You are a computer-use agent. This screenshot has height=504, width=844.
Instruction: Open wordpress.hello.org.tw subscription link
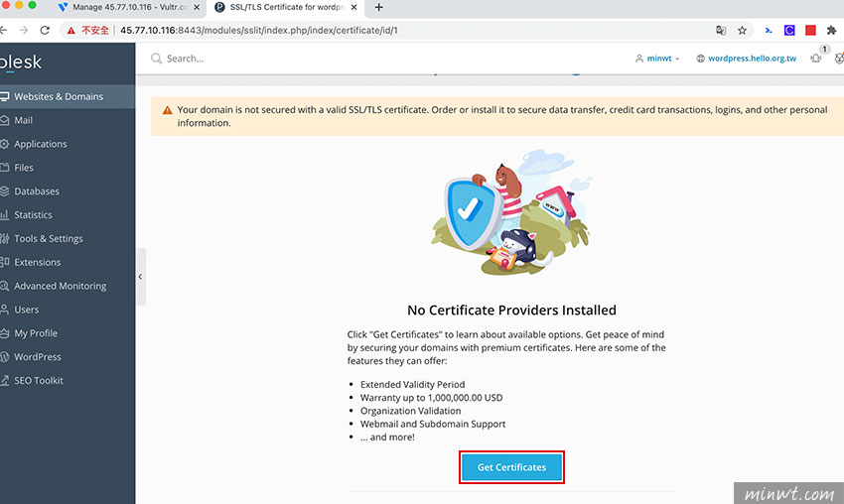point(752,59)
